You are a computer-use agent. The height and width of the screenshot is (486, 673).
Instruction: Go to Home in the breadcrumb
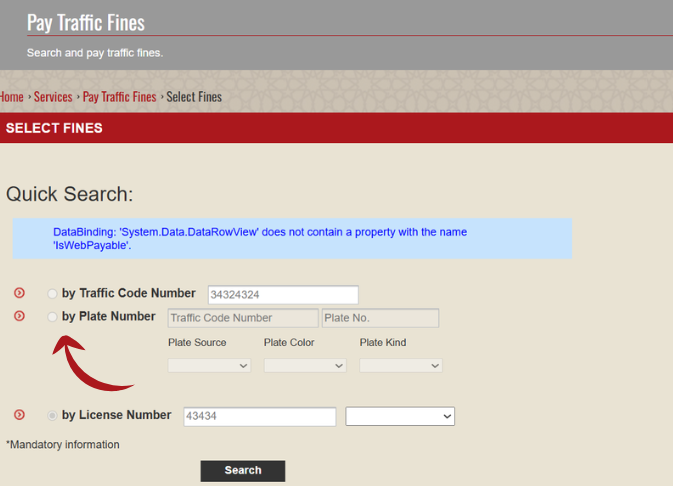point(11,97)
